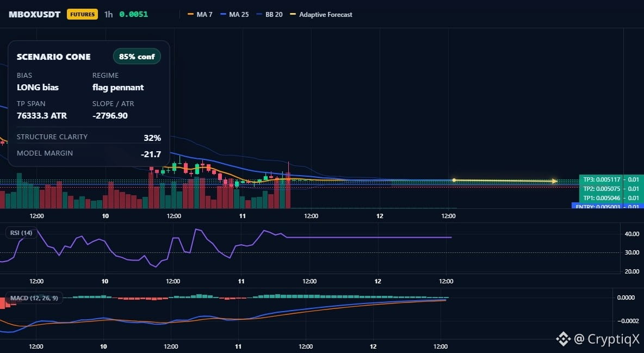Click the date 10 on price chart axis
644x353 pixels.
pyautogui.click(x=105, y=216)
